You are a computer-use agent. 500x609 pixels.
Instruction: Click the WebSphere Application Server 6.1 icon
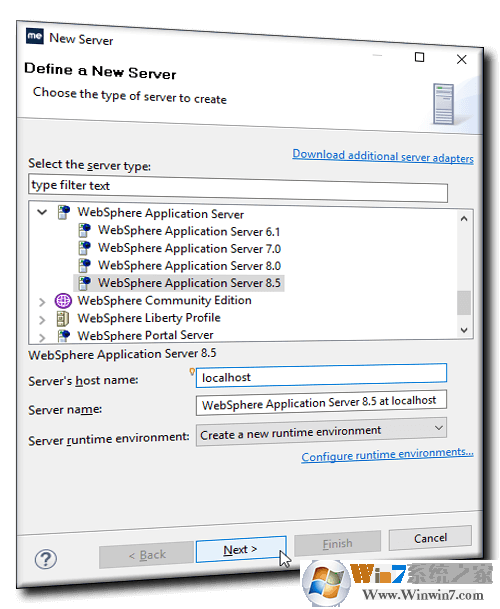pyautogui.click(x=84, y=230)
